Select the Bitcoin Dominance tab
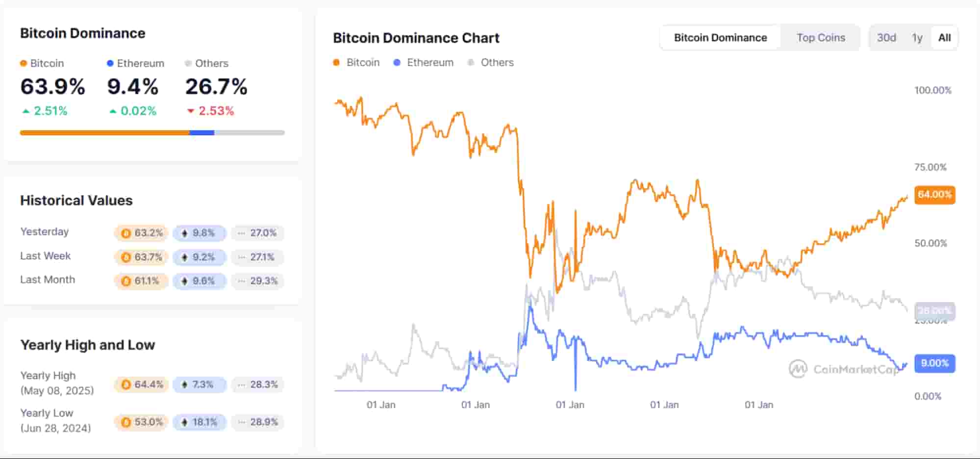Screen dimensions: 980x459 pyautogui.click(x=720, y=38)
